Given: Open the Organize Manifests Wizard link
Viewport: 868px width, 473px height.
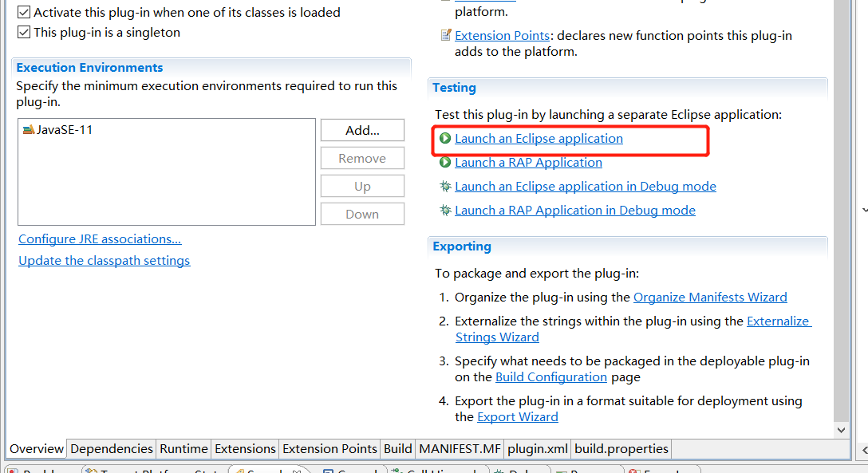Looking at the screenshot, I should pyautogui.click(x=710, y=297).
